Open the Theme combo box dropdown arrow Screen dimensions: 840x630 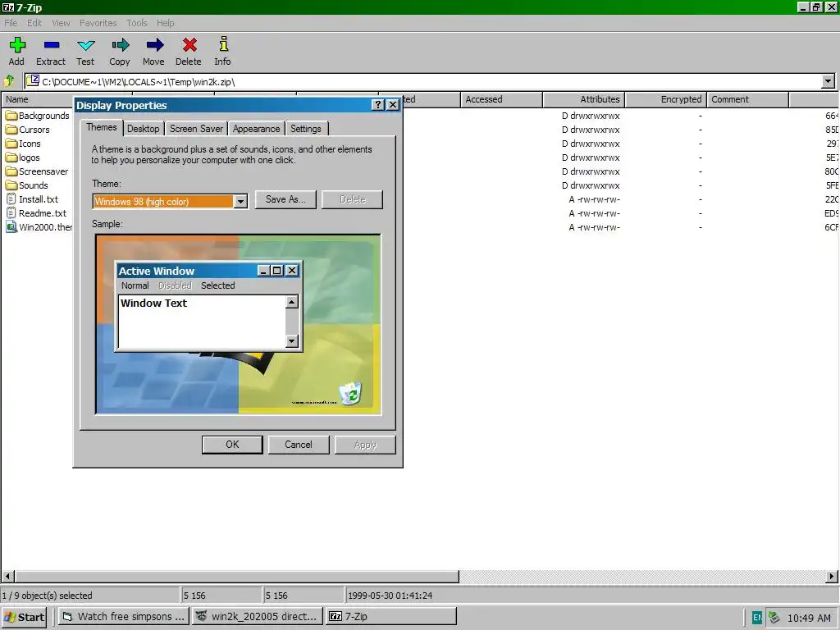[x=240, y=202]
